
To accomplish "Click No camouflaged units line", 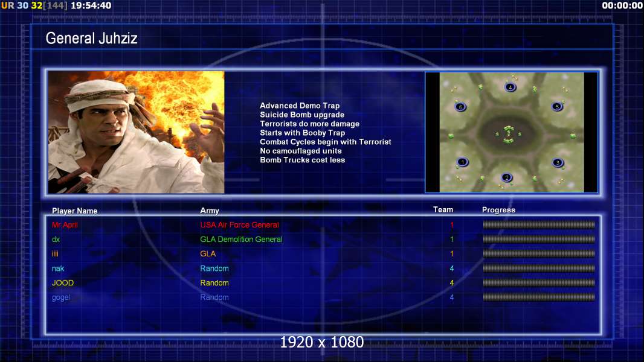I will pyautogui.click(x=301, y=151).
